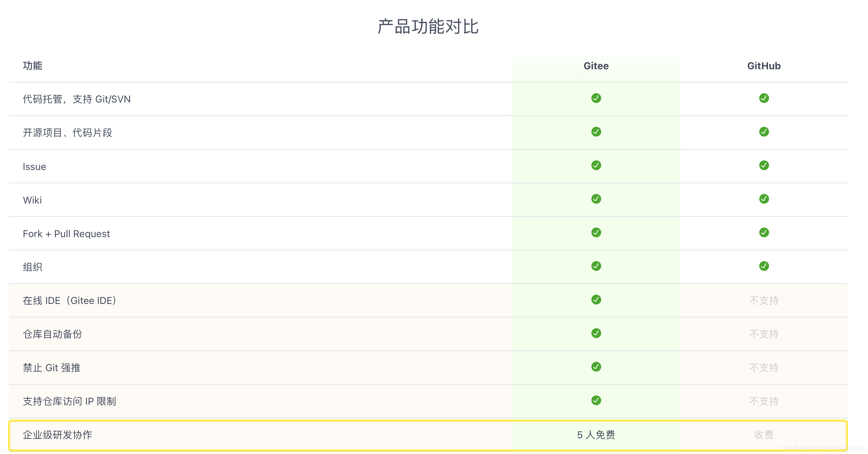Click the GitHub column header

pos(764,66)
